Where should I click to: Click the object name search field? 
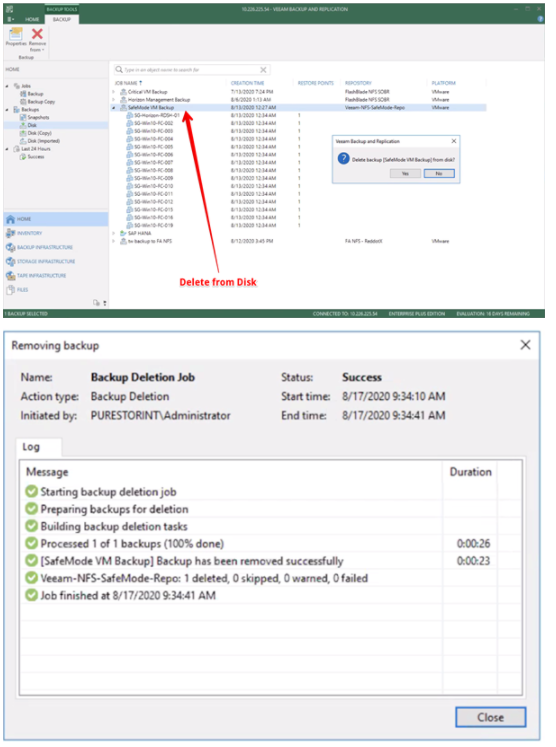pyautogui.click(x=192, y=70)
